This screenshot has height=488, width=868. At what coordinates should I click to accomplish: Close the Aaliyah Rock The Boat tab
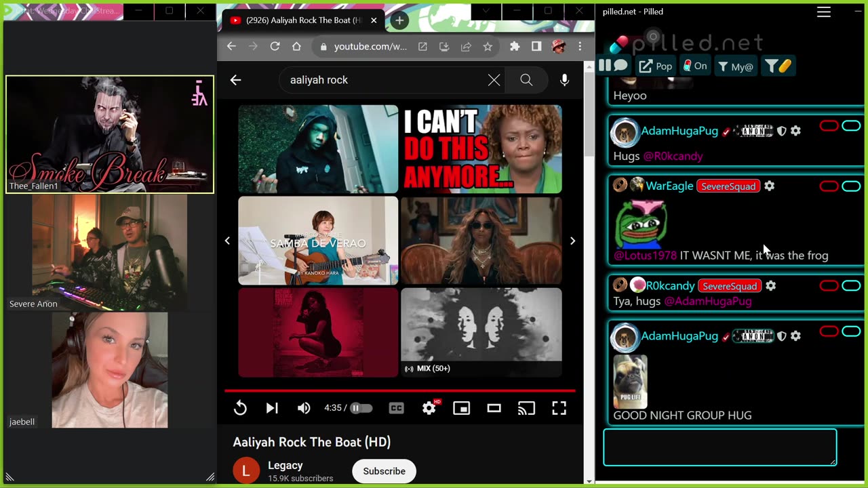[x=373, y=20]
